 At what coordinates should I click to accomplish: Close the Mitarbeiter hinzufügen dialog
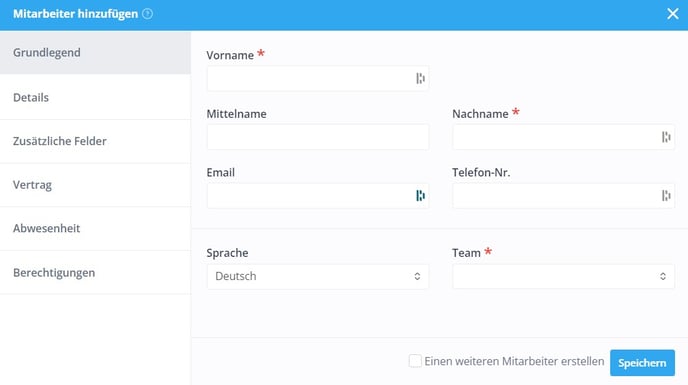[x=673, y=14]
